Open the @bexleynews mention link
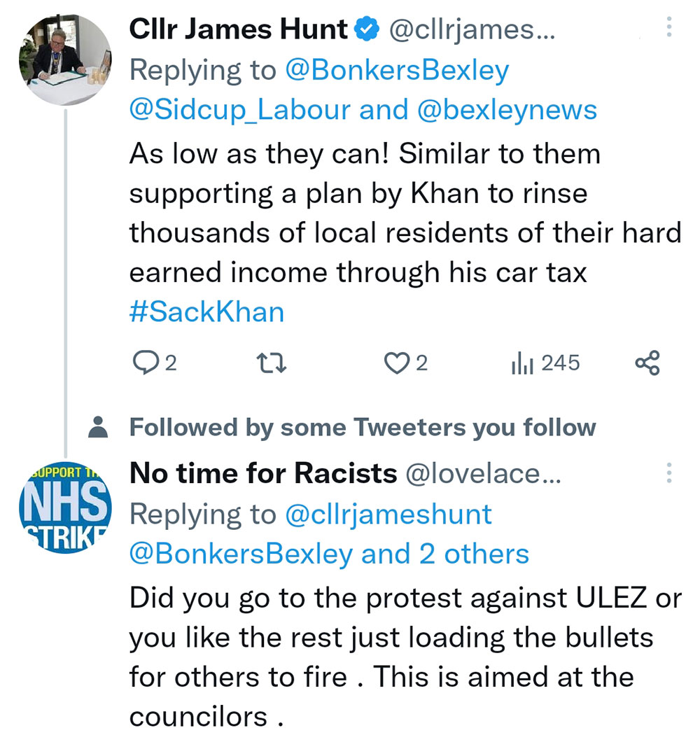This screenshot has width=700, height=749. (507, 110)
